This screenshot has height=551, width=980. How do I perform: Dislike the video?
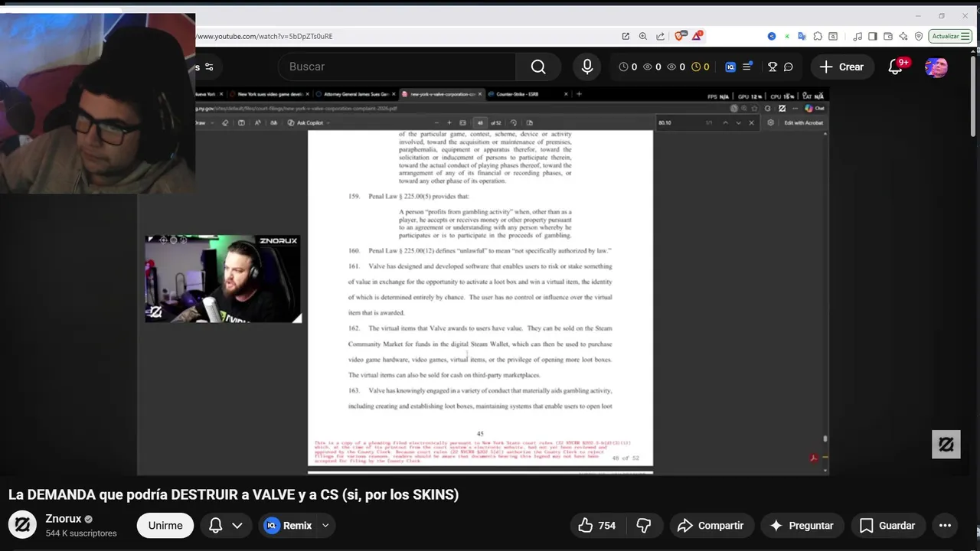click(644, 525)
